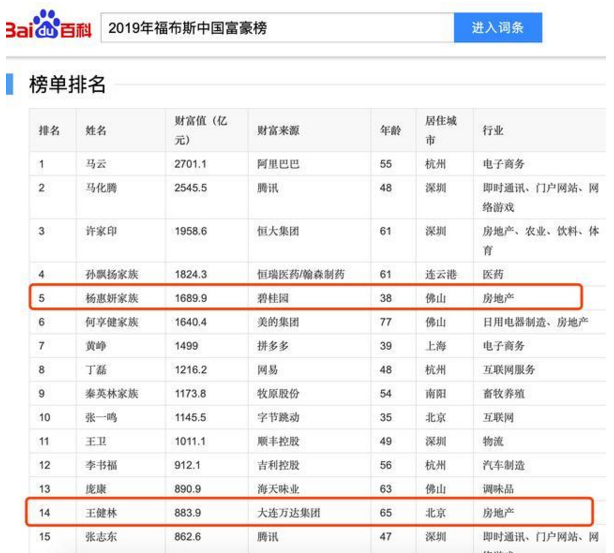Select the name 庞康

pos(96,489)
